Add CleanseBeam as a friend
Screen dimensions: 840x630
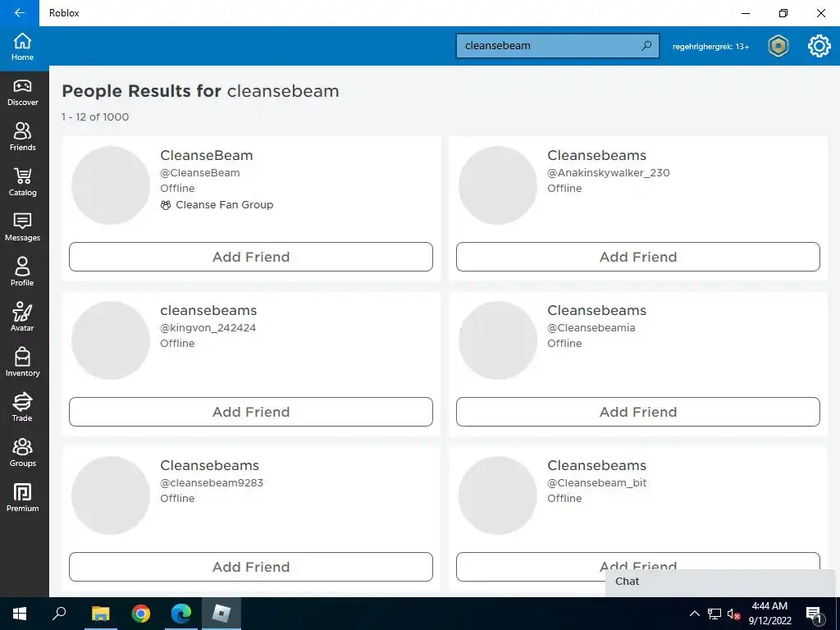pos(251,257)
